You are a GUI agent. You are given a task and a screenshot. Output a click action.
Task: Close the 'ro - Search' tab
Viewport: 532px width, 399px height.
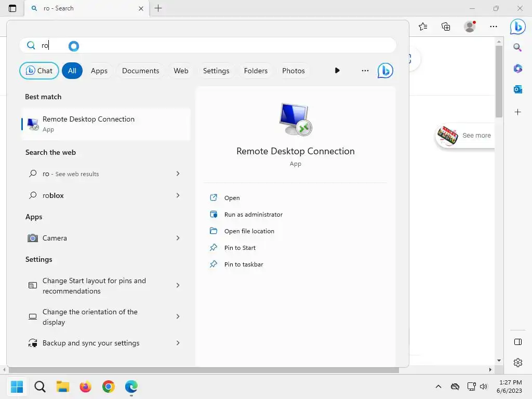(141, 8)
